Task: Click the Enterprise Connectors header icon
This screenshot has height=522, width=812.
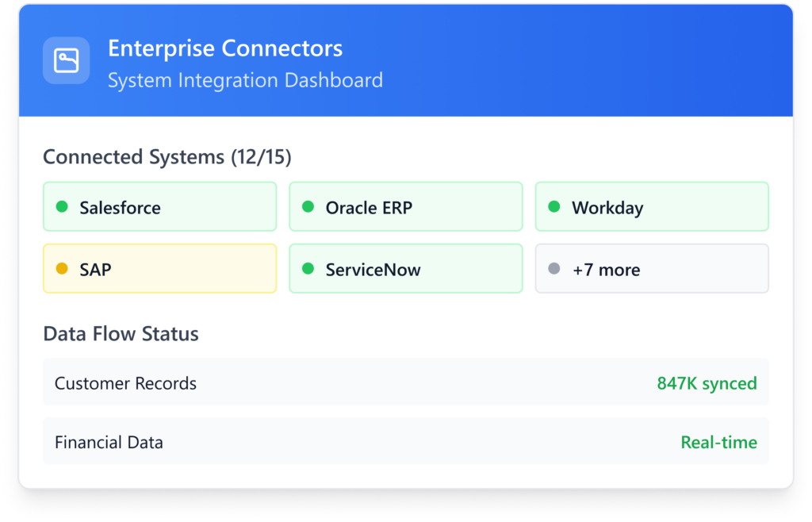Action: (x=67, y=60)
